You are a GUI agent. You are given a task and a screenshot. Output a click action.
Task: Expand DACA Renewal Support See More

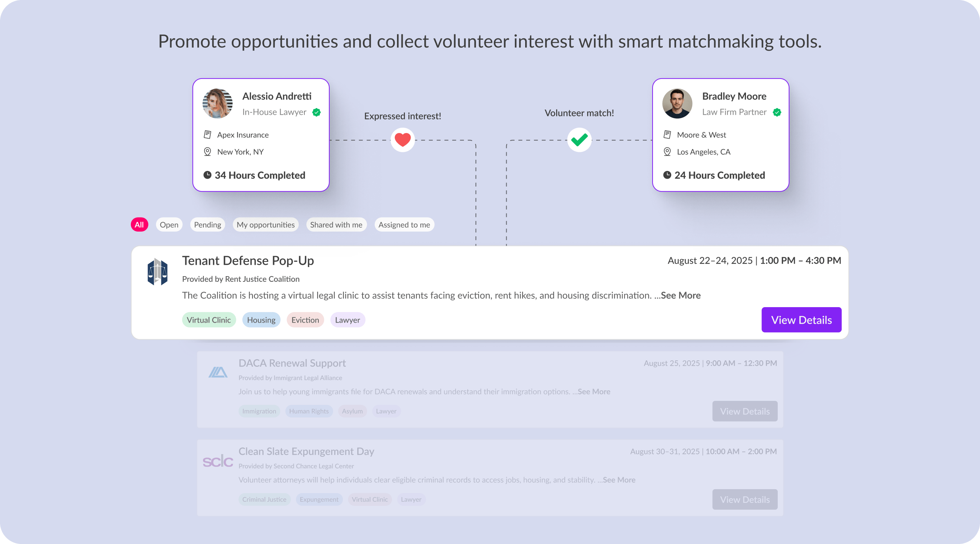[x=594, y=391]
